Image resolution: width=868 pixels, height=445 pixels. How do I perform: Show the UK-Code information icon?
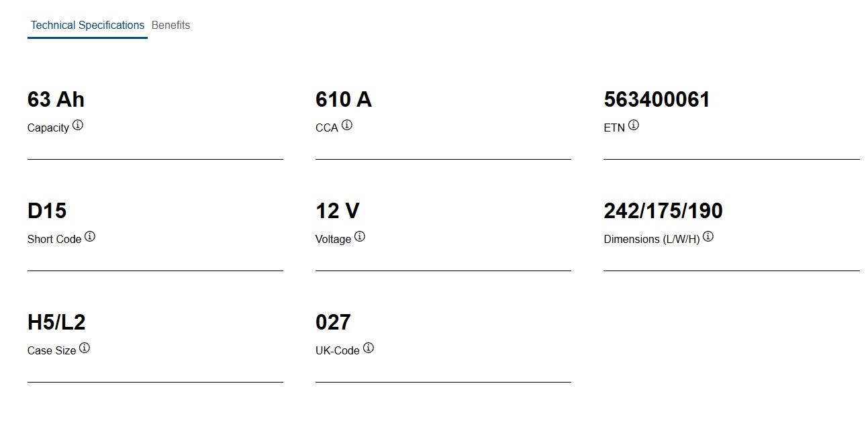click(369, 348)
